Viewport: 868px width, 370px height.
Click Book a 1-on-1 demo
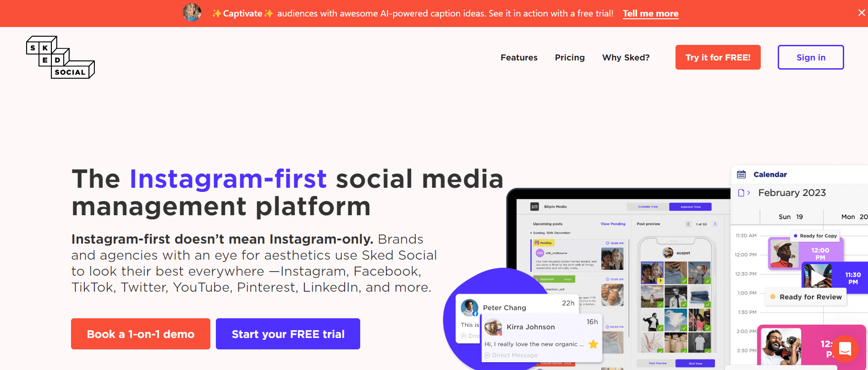coord(140,334)
